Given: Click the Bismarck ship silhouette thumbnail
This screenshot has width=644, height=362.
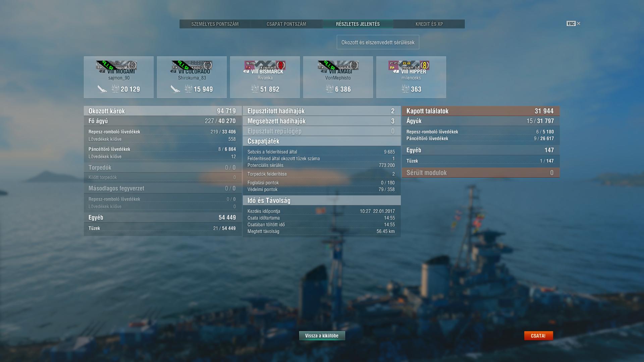Looking at the screenshot, I should point(265,65).
